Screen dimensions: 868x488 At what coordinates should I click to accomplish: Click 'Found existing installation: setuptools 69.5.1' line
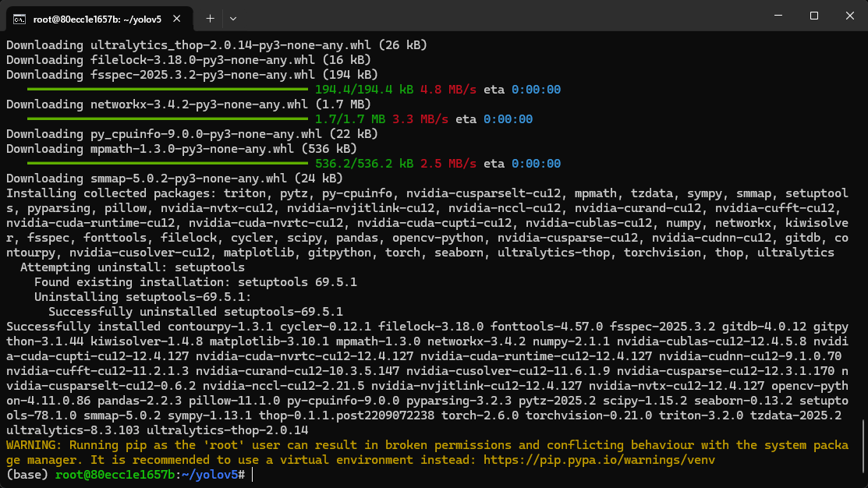point(196,282)
